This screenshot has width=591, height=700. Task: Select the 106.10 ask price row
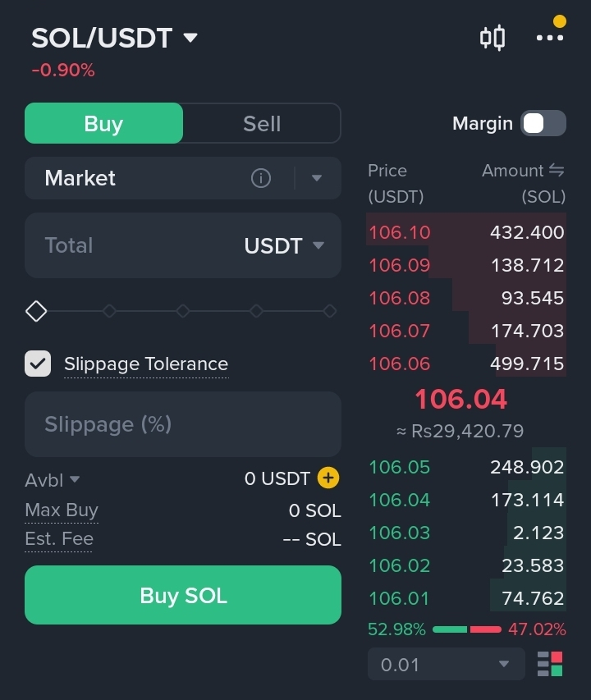point(466,232)
